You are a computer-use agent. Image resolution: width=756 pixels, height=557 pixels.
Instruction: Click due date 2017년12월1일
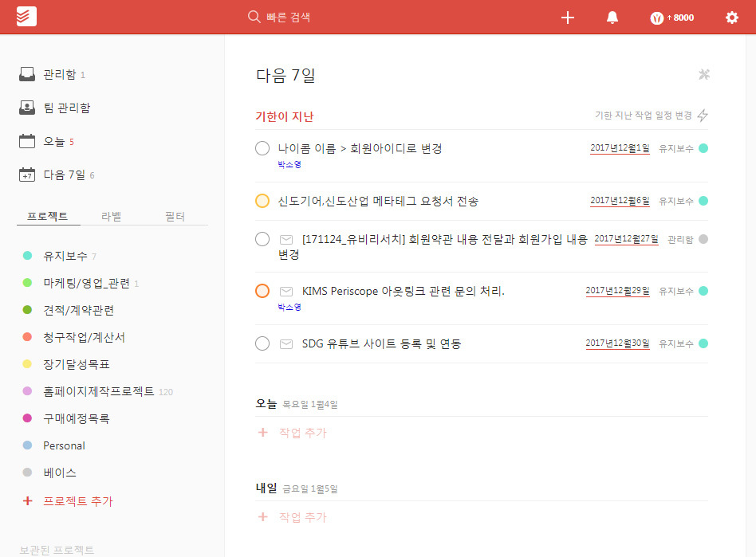(620, 148)
